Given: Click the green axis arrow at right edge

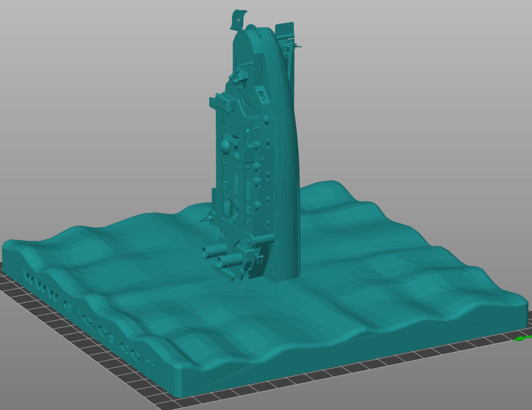Looking at the screenshot, I should click(x=523, y=338).
